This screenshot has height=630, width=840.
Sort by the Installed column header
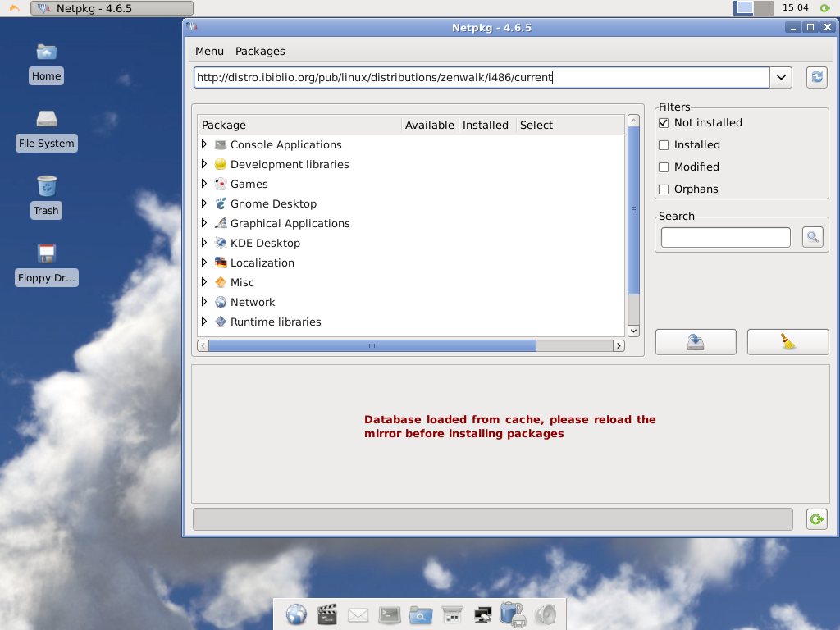pos(486,125)
